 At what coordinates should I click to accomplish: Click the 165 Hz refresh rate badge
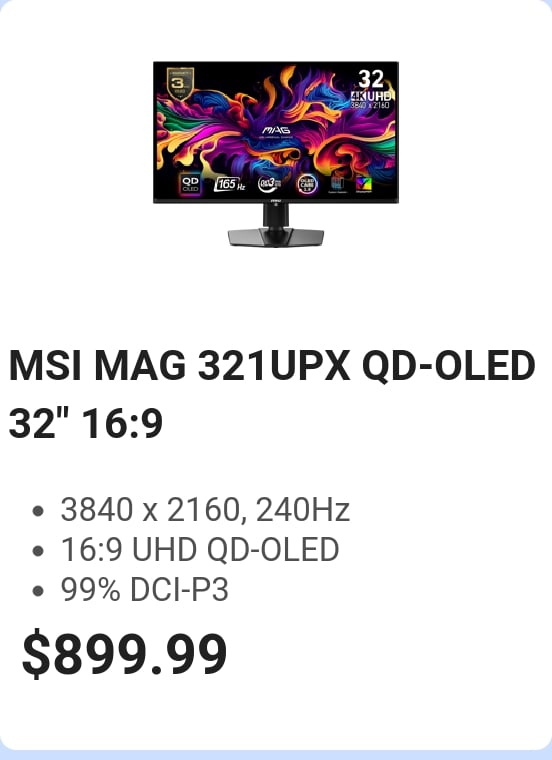click(x=230, y=184)
